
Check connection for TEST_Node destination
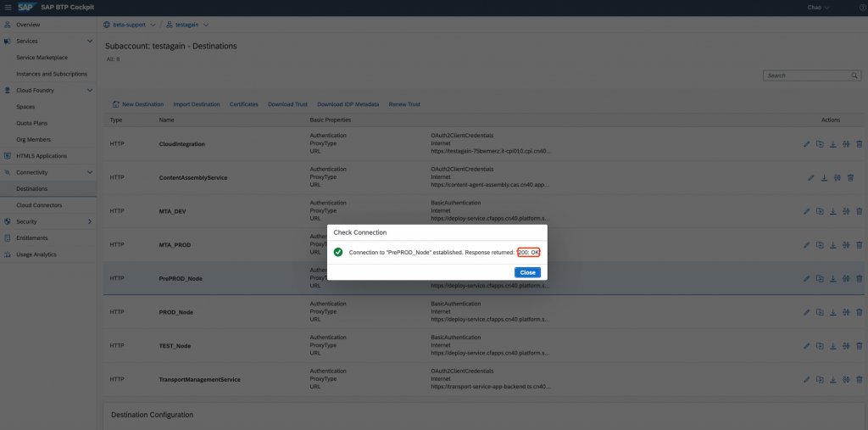pos(847,346)
